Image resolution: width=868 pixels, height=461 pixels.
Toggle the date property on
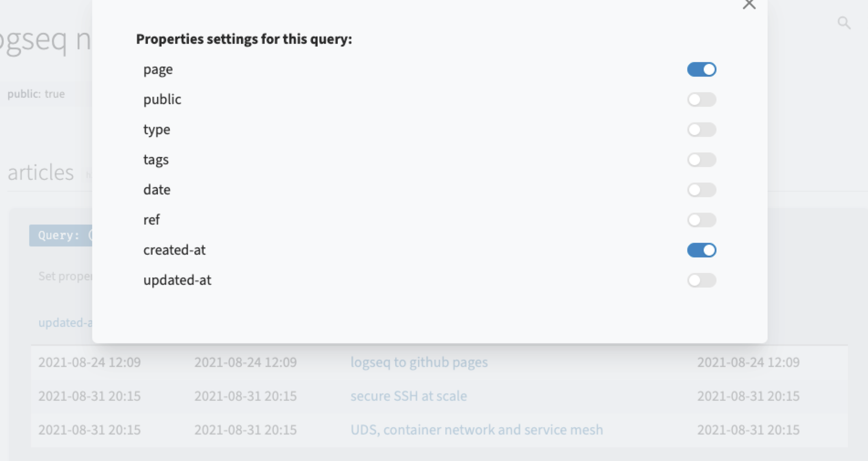point(701,189)
